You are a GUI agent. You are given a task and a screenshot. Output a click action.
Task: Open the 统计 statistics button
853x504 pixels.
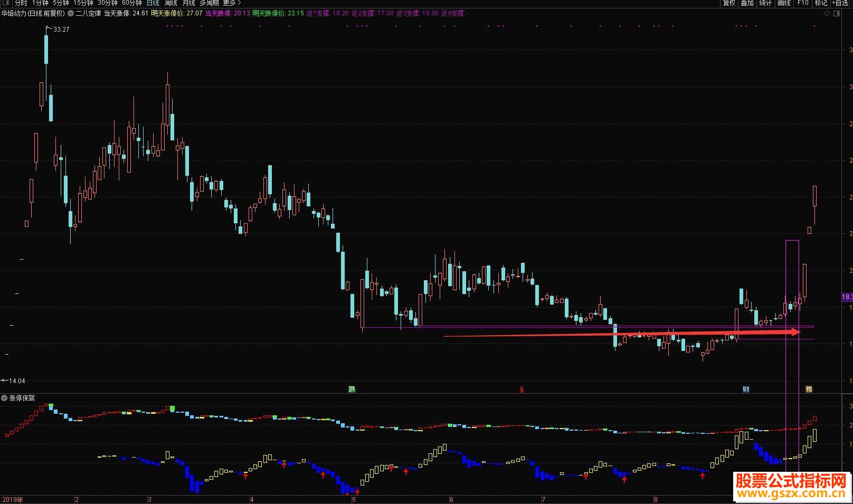[765, 3]
